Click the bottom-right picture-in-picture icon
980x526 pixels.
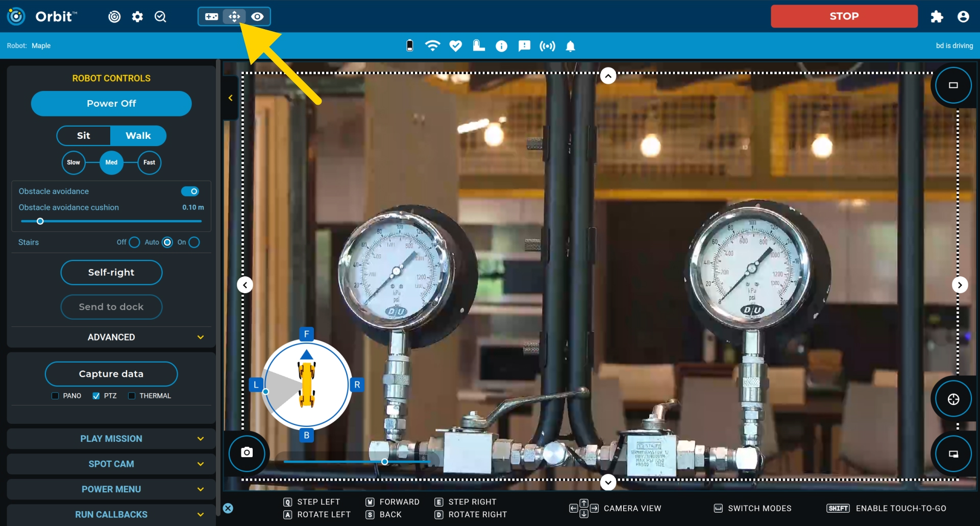[x=953, y=454]
